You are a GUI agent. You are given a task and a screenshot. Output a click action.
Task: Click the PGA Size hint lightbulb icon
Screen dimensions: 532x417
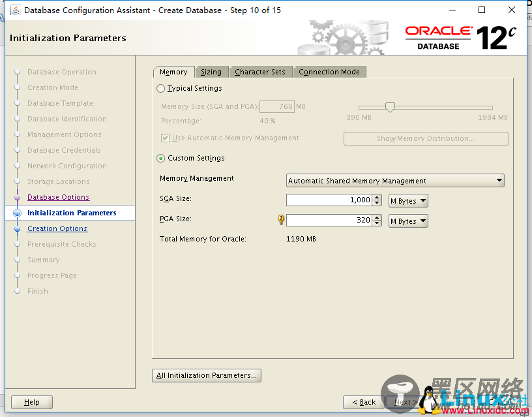coord(281,219)
